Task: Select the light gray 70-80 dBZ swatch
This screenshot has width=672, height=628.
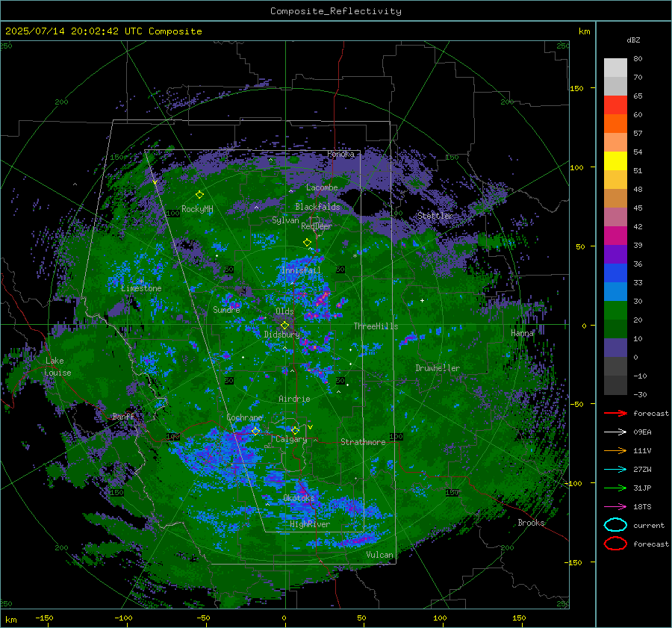Action: (x=615, y=68)
